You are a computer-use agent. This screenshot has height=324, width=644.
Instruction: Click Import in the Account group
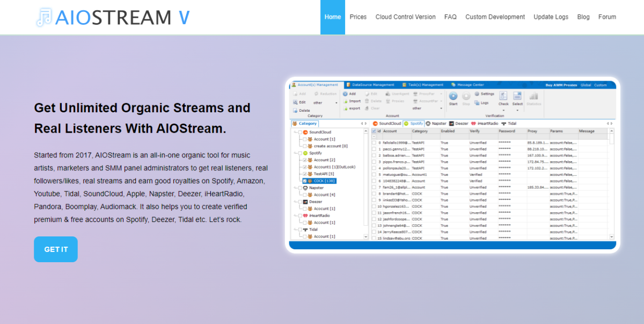(x=352, y=101)
